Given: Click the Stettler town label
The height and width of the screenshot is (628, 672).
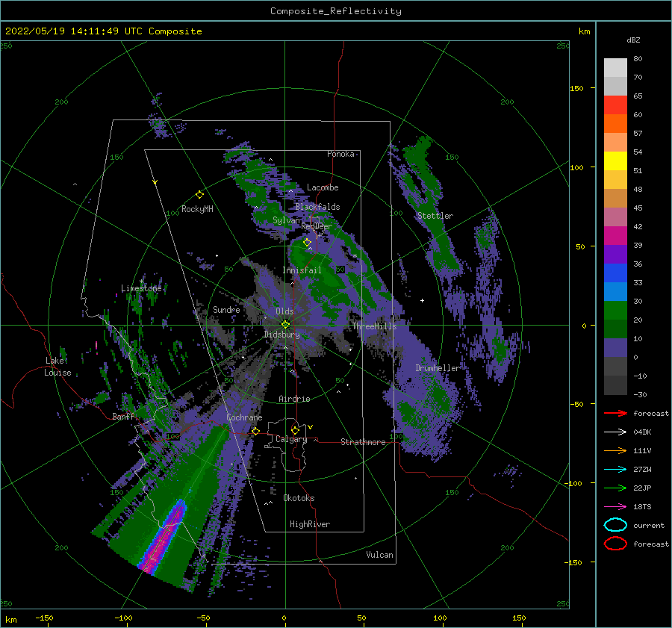Looking at the screenshot, I should [435, 216].
